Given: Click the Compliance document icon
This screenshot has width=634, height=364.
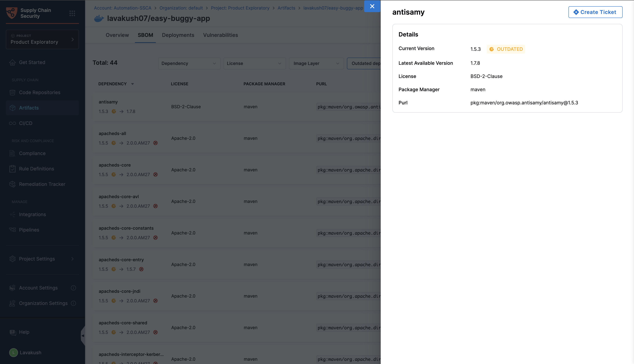Looking at the screenshot, I should (x=12, y=154).
